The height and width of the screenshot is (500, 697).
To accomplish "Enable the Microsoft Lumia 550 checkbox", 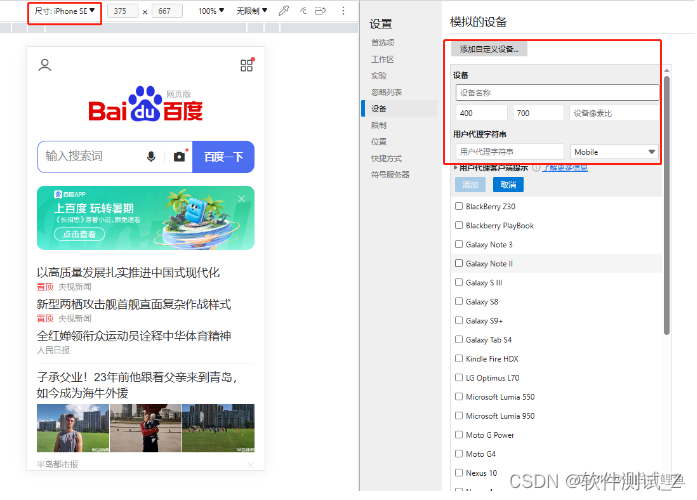I will 459,396.
